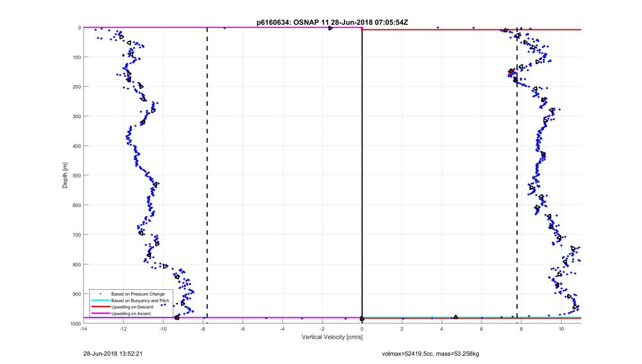
Task: Click depth axis tick label '800'
Action: 77,265
